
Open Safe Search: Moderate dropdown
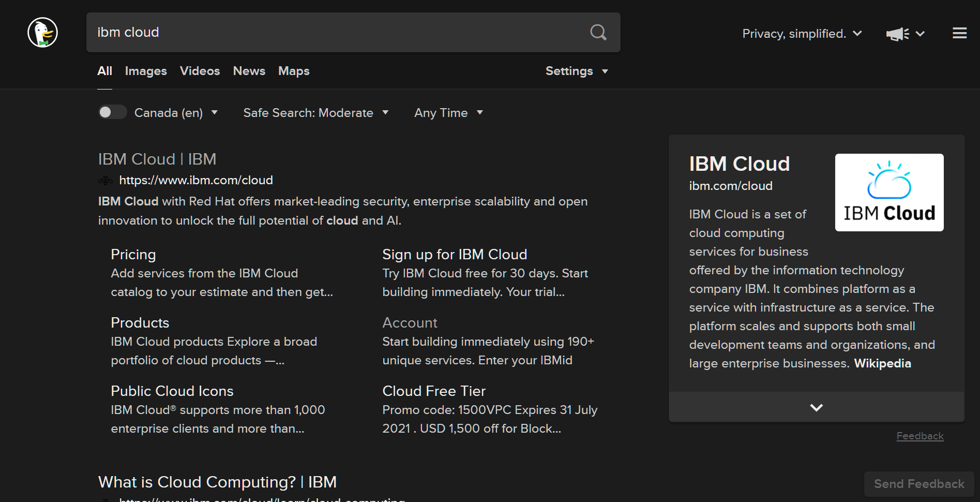point(316,112)
